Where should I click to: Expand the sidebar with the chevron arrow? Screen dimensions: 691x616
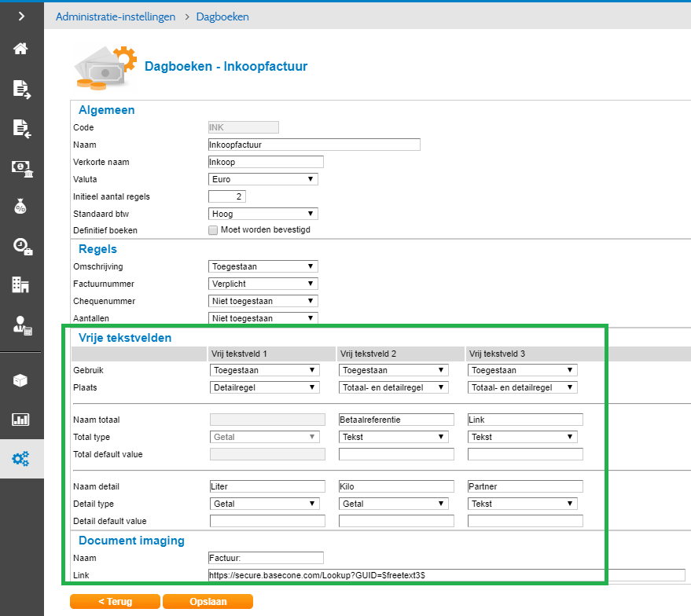tap(21, 16)
